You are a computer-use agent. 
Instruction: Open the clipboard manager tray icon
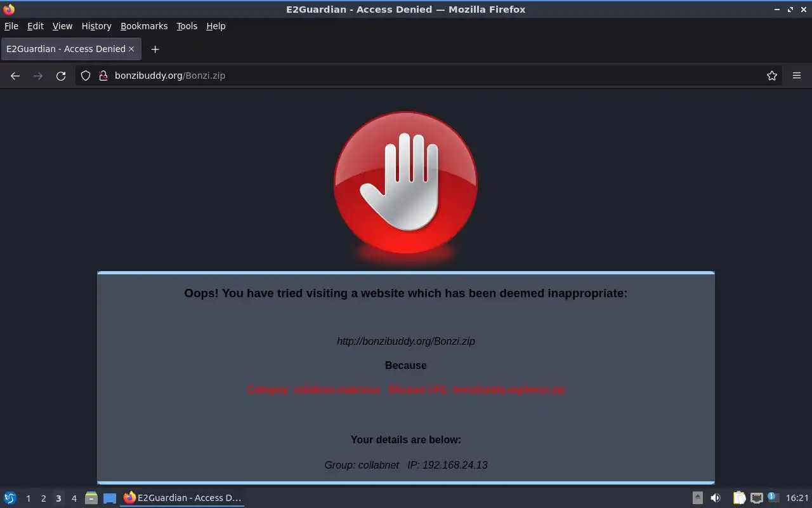coord(739,498)
